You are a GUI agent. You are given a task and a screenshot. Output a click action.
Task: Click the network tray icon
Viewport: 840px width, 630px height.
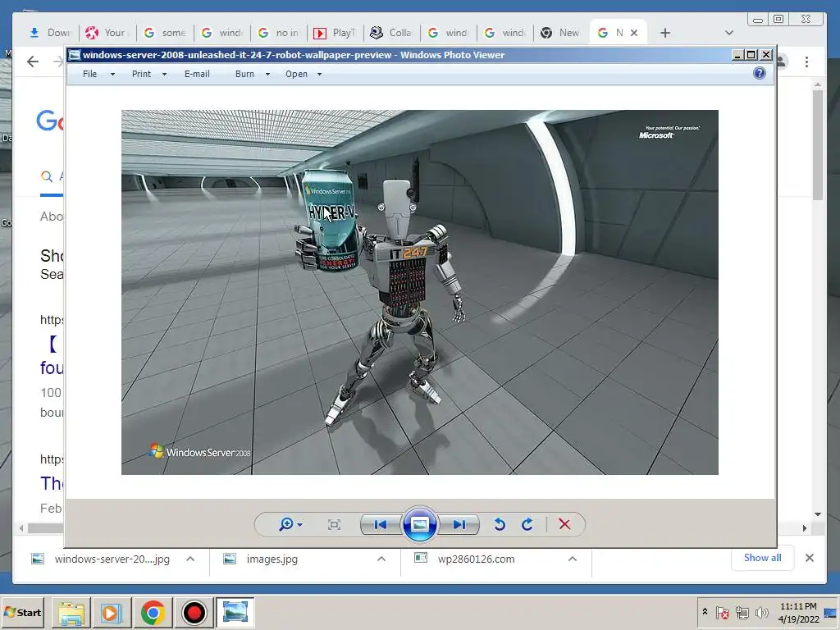(x=742, y=612)
